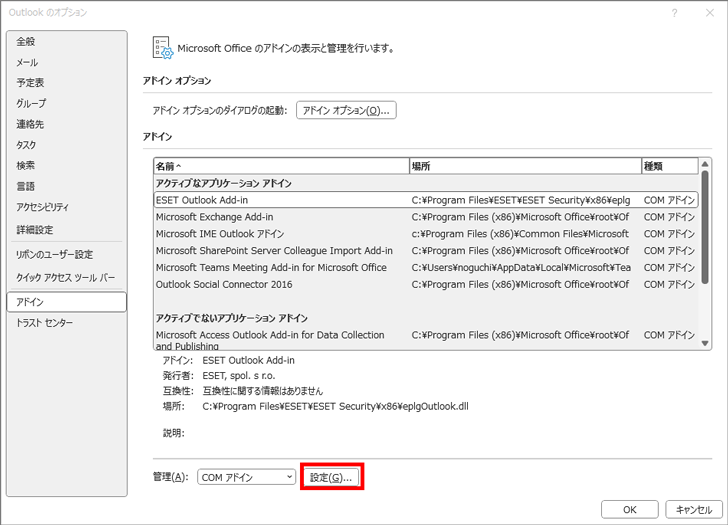Click the アクティブなアプリケーション アドイン group header
Screen dimensions: 728x525
pos(224,183)
